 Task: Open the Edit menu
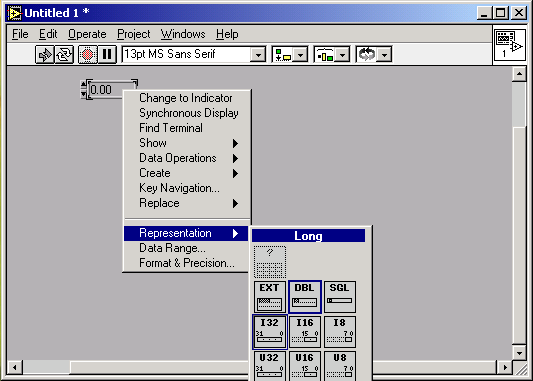coord(48,34)
